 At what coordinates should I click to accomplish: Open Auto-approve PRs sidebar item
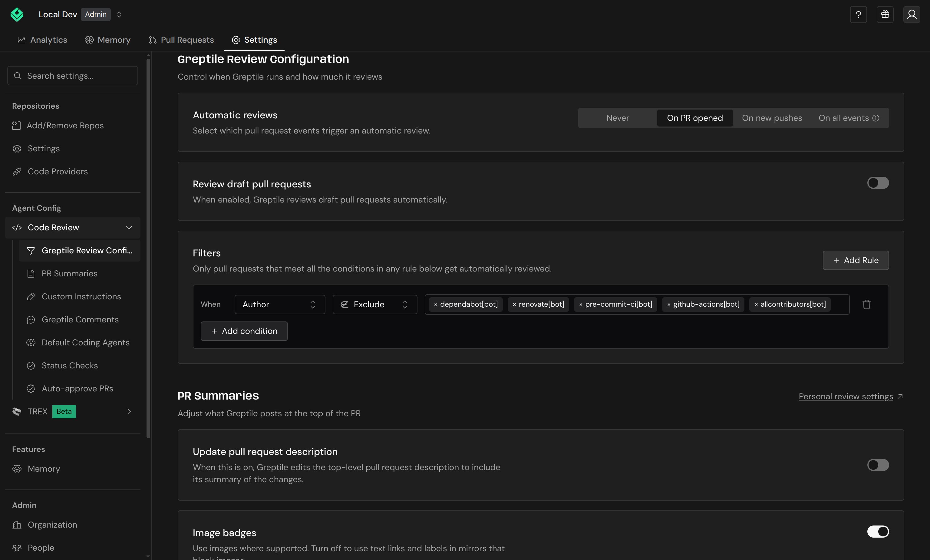point(79,389)
